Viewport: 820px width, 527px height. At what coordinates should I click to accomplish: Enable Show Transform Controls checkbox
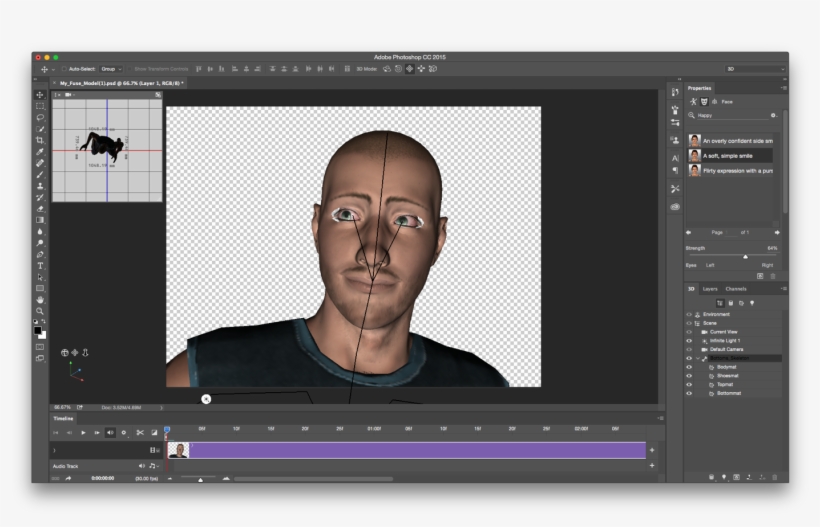[x=129, y=69]
